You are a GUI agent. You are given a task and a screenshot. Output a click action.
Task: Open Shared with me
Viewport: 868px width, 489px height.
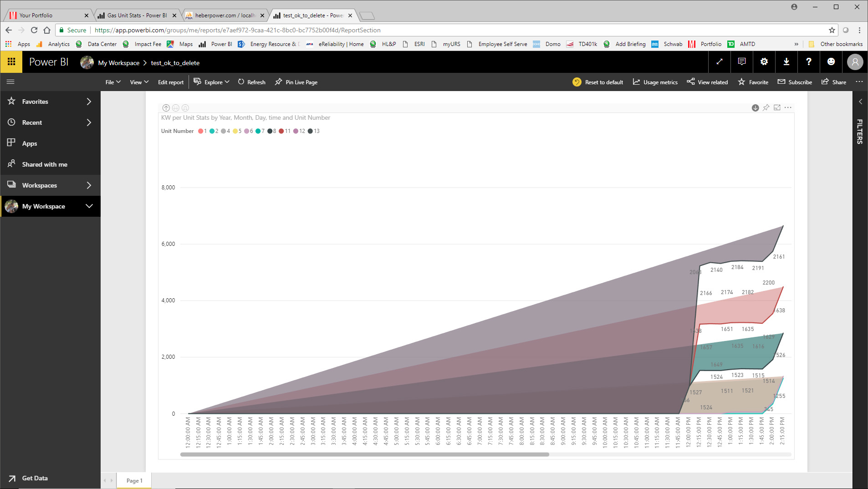pyautogui.click(x=50, y=164)
